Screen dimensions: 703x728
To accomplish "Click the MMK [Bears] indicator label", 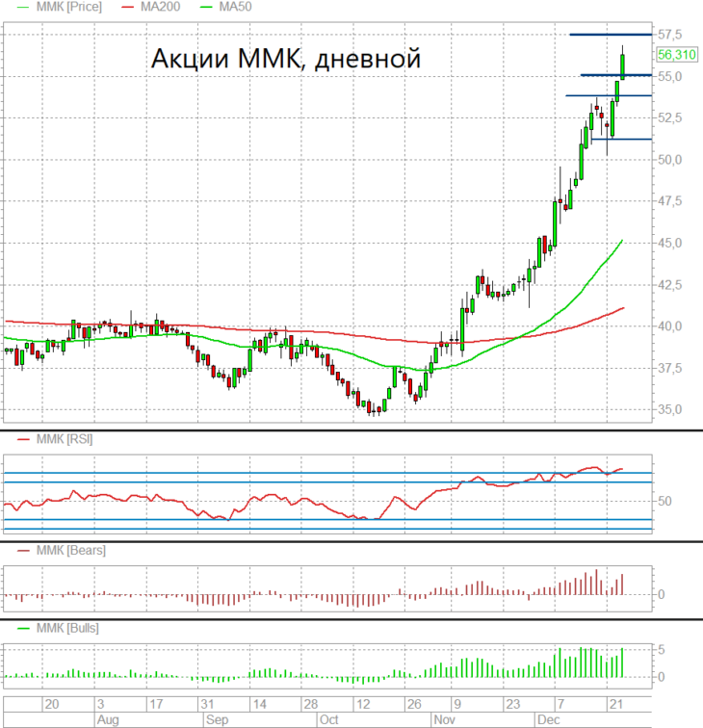I will [x=70, y=550].
